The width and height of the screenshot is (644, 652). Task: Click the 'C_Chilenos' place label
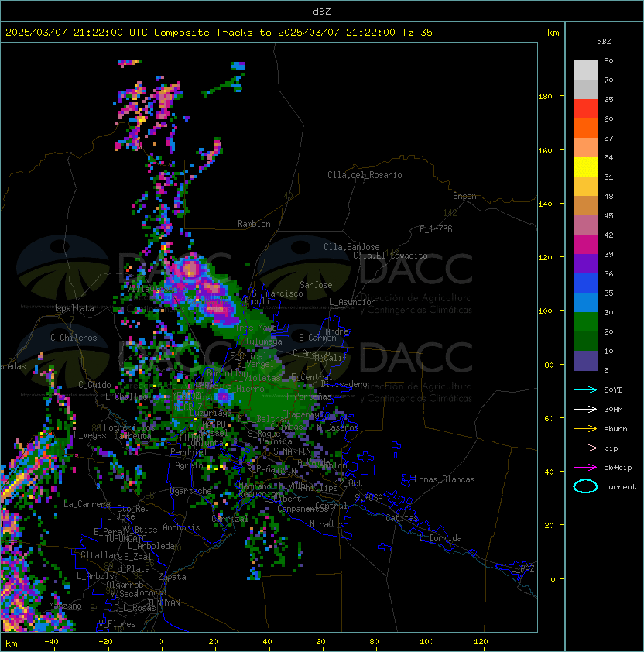click(x=74, y=338)
